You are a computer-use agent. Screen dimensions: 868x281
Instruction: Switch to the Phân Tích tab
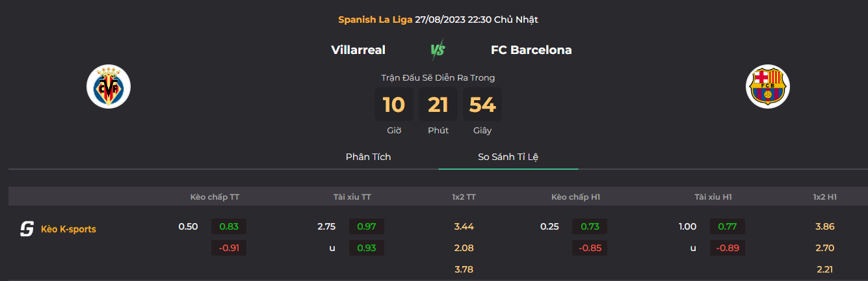click(x=369, y=157)
